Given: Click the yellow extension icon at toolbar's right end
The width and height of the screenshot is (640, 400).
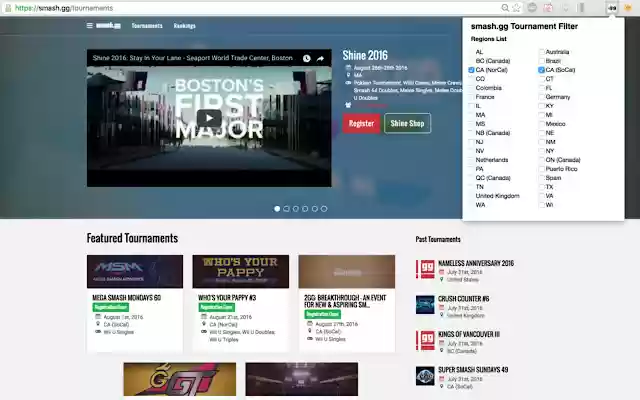Looking at the screenshot, I should click(x=628, y=8).
